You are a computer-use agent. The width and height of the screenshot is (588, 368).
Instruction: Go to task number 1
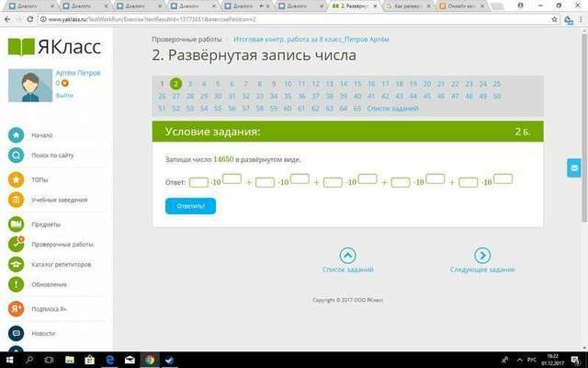tap(162, 84)
